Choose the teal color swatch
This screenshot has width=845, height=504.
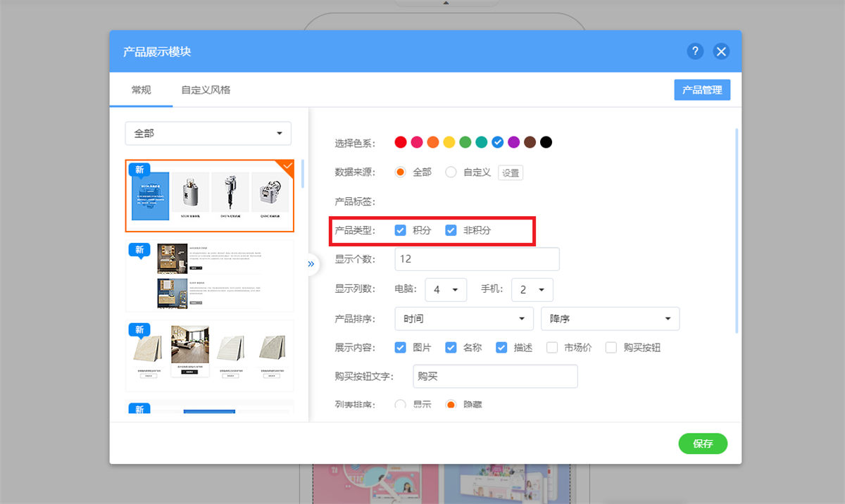click(482, 142)
